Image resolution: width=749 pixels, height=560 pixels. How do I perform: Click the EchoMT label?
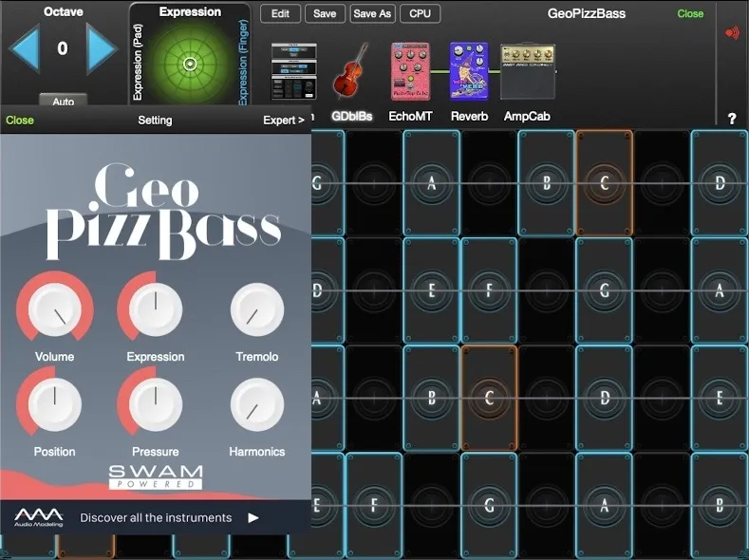[x=410, y=116]
